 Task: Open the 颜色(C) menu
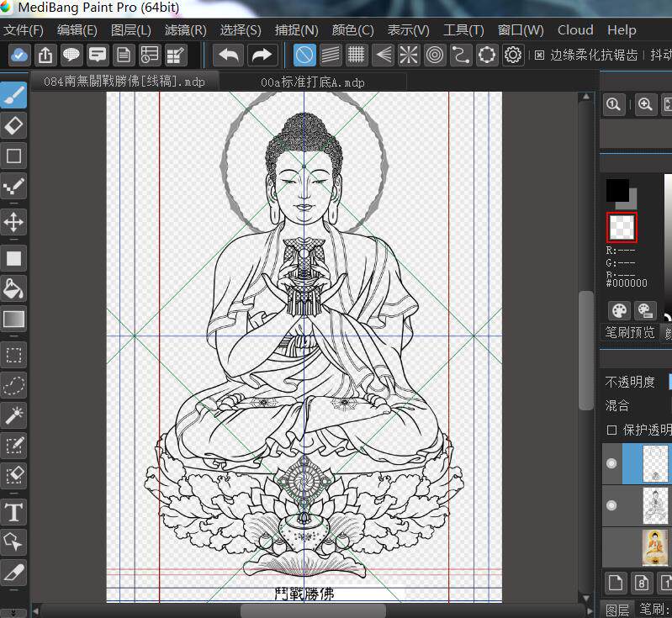pos(352,30)
